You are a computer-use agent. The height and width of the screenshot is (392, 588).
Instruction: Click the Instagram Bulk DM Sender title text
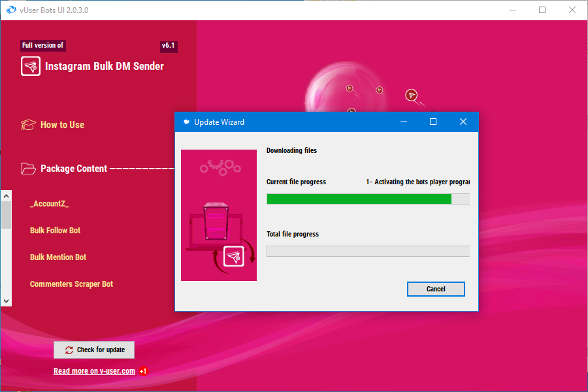pyautogui.click(x=105, y=67)
